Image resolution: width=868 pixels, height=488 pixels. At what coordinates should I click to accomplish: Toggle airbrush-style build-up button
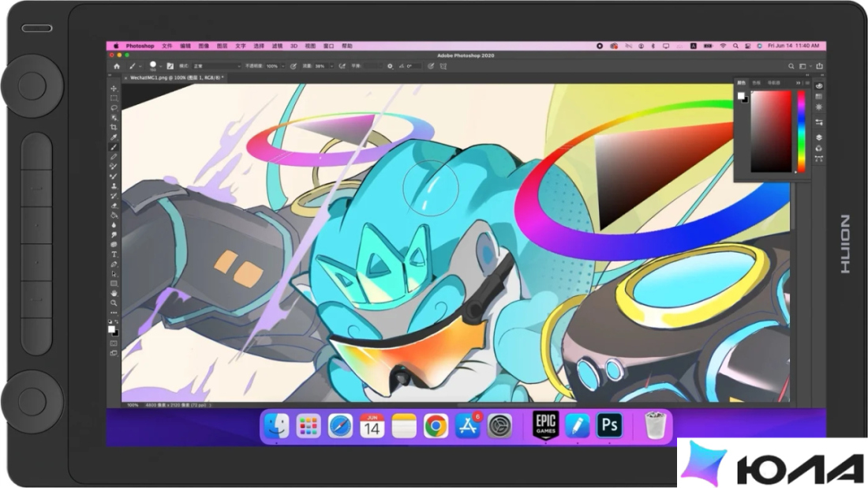[x=342, y=66]
